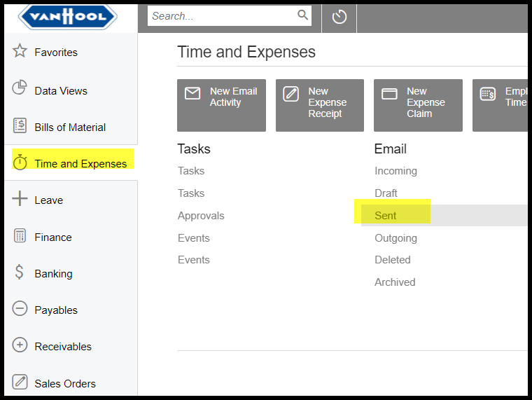
Task: Open Data Views pie chart icon
Action: tap(20, 89)
